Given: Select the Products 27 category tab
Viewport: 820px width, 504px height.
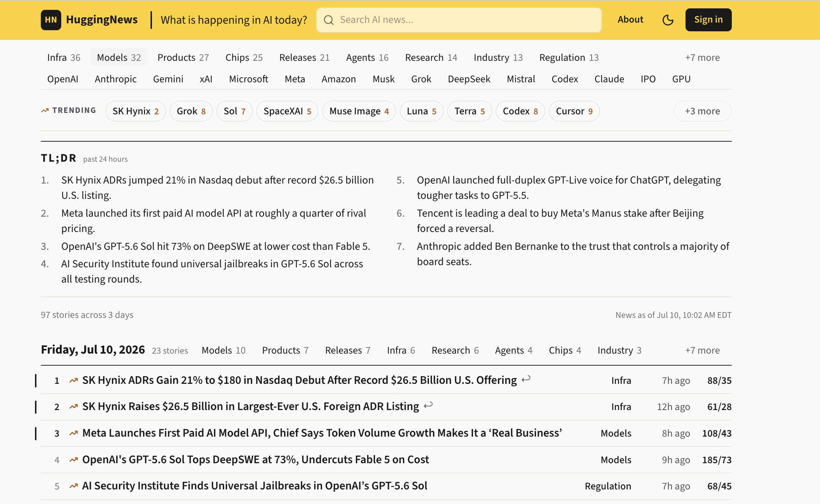Looking at the screenshot, I should 183,58.
